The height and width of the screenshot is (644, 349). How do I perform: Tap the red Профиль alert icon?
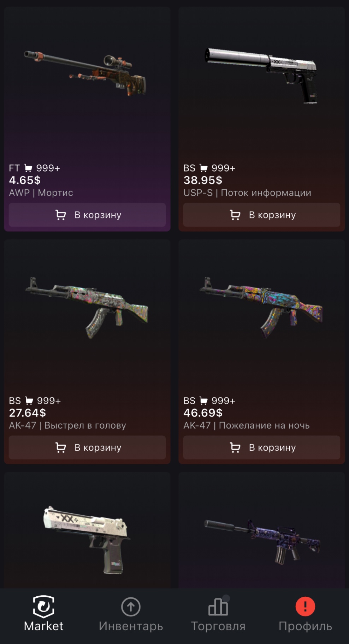(305, 606)
